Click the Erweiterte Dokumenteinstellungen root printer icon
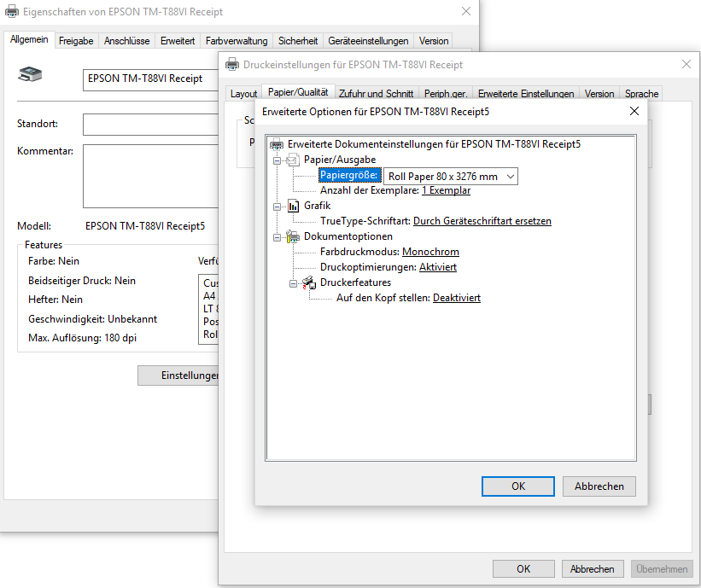 [277, 144]
